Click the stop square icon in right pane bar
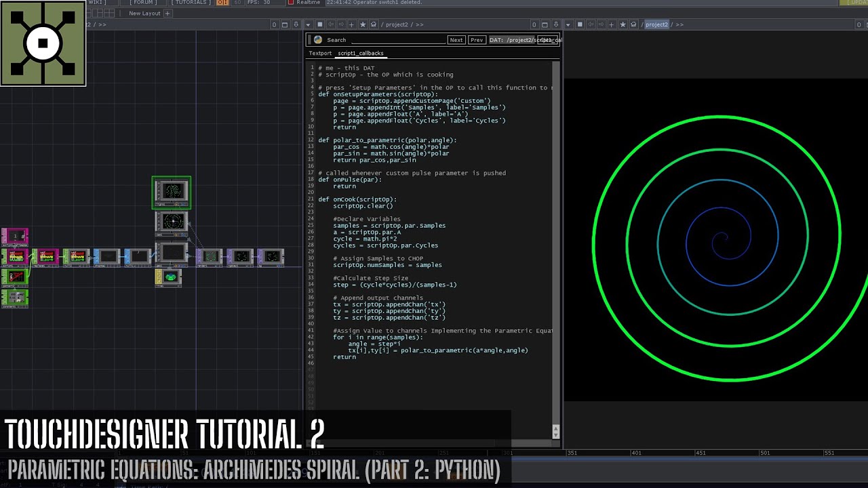Viewport: 868px width, 488px height. [580, 24]
